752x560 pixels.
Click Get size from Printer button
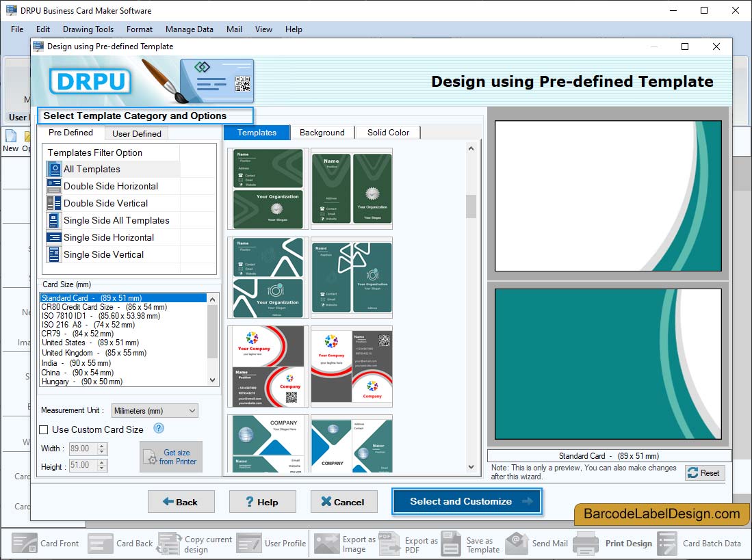171,457
